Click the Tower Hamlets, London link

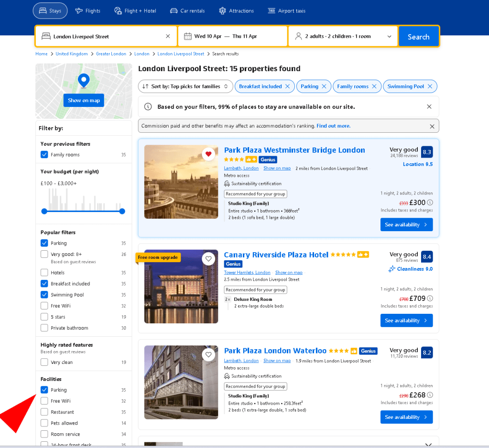tap(247, 273)
